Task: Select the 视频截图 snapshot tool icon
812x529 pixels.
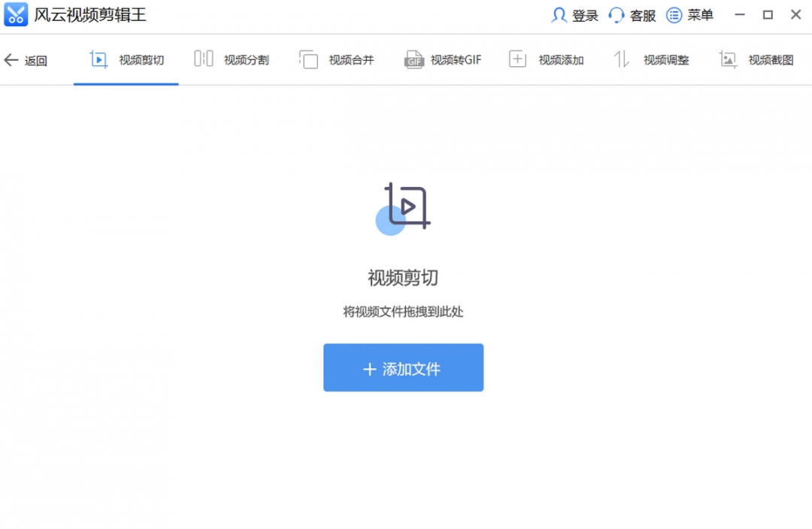Action: tap(727, 59)
